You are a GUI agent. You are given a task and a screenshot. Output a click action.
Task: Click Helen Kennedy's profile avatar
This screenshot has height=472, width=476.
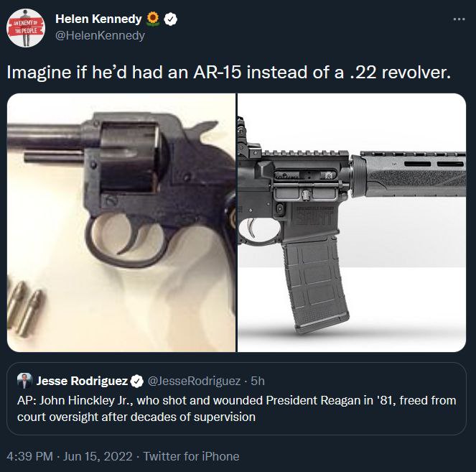(x=26, y=28)
